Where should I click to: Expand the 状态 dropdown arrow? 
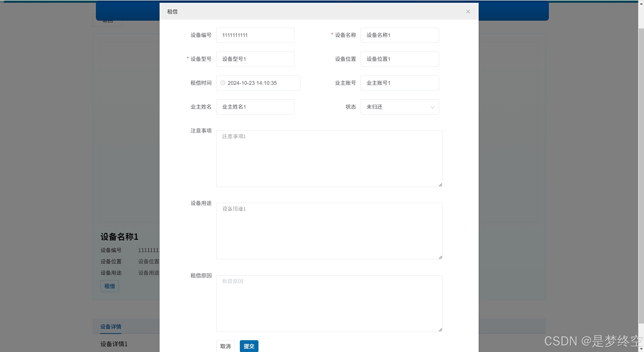click(432, 107)
